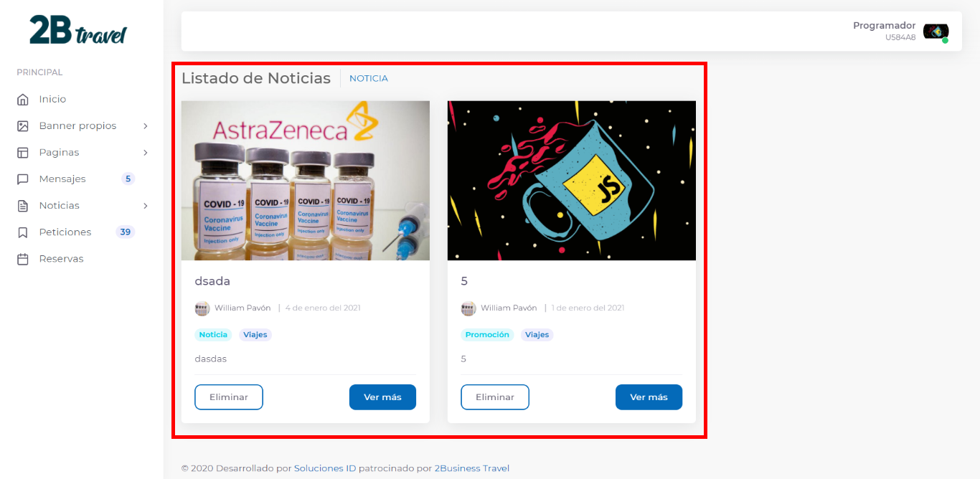Image resolution: width=980 pixels, height=479 pixels.
Task: Open the Mensajes chat icon
Action: 23,179
